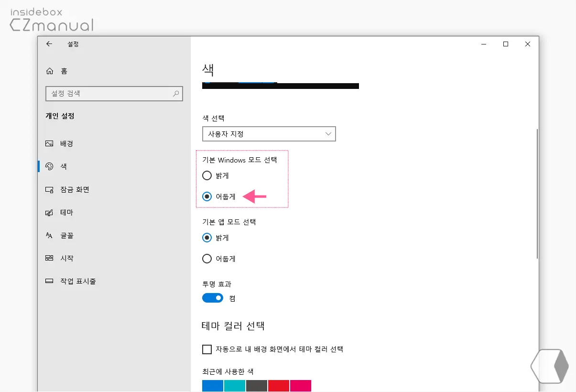Go back with the arrow icon
The width and height of the screenshot is (576, 392).
[x=49, y=44]
